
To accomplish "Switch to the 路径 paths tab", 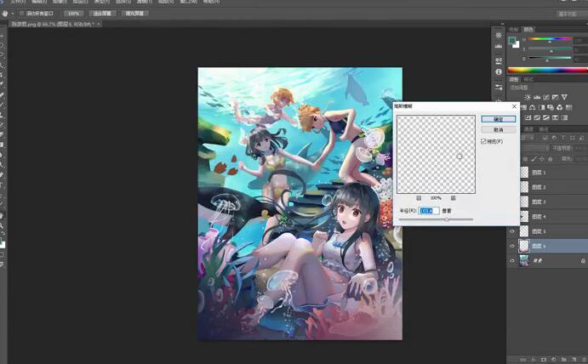I will (x=544, y=129).
